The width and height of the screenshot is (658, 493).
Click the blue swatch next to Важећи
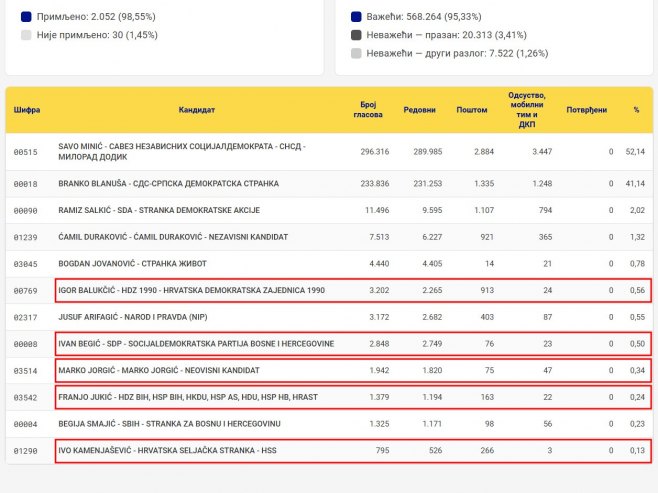click(356, 17)
